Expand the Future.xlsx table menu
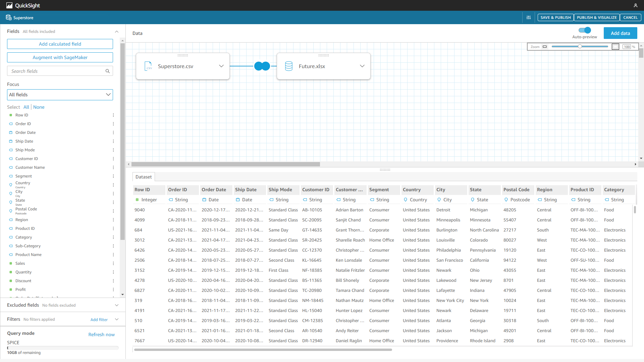Screen dimensions: 644x362 (x=362, y=66)
